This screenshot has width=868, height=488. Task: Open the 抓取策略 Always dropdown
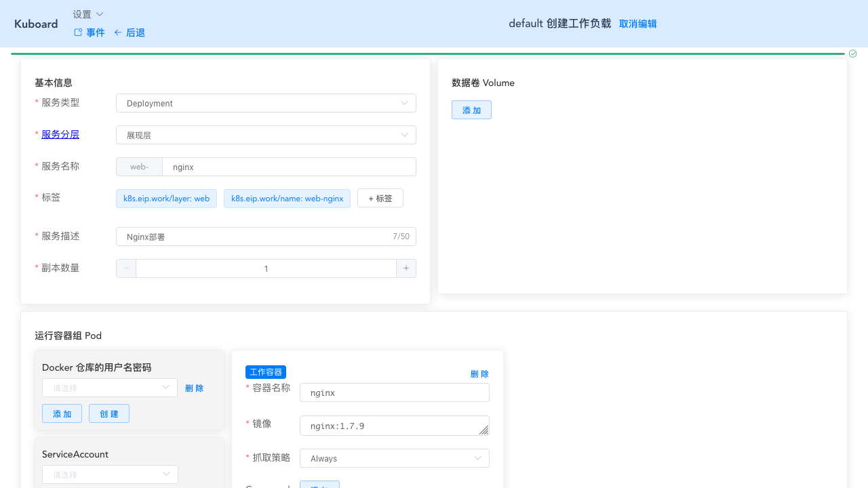tap(394, 458)
